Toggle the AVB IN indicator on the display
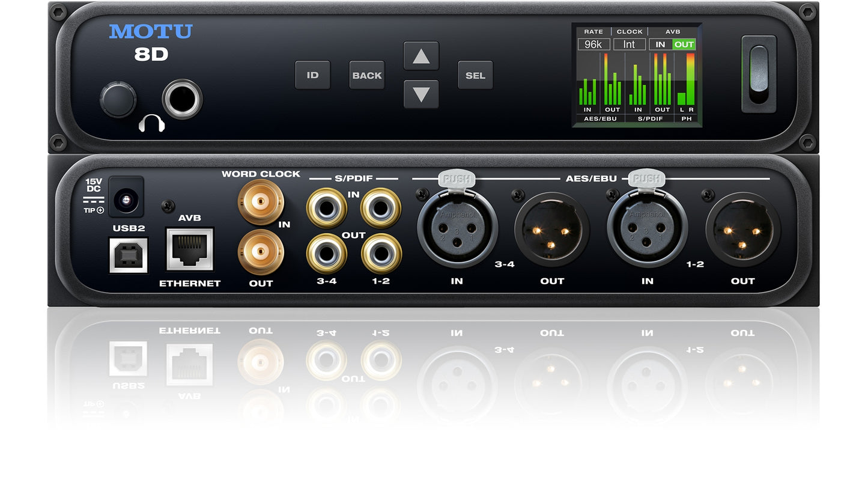The height and width of the screenshot is (500, 868). click(661, 44)
